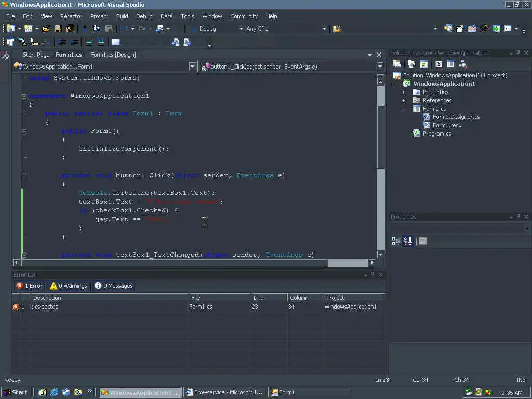Open the Debug configuration dropdown
The height and width of the screenshot is (399, 532).
(241, 29)
